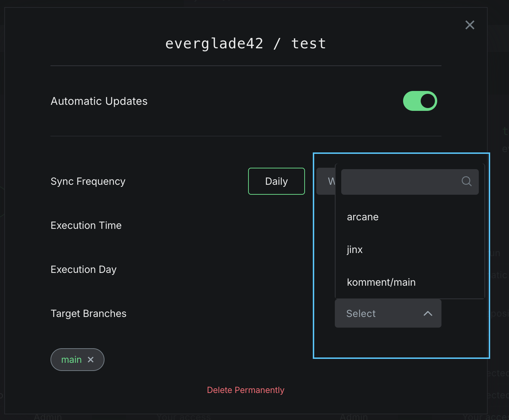Collapse the Select branches dropdown
509x420 pixels.
pos(388,313)
